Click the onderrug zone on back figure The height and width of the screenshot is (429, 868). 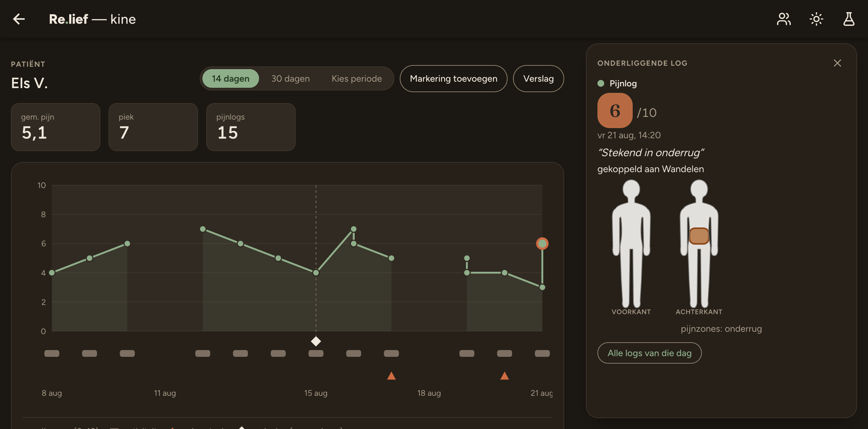click(x=699, y=236)
